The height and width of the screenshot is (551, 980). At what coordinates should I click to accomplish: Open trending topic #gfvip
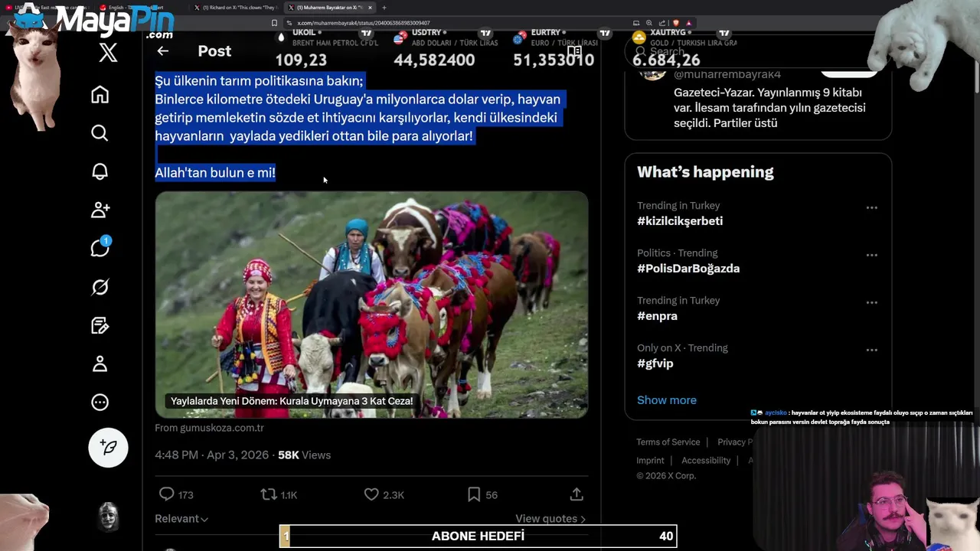click(x=655, y=364)
